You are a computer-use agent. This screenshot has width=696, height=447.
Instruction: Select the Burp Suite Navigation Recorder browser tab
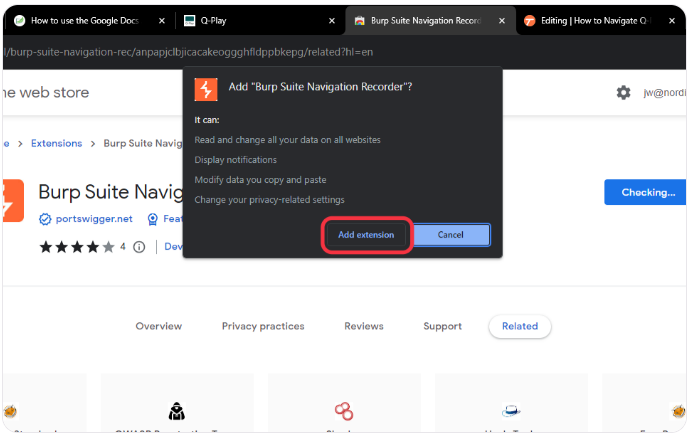(430, 21)
